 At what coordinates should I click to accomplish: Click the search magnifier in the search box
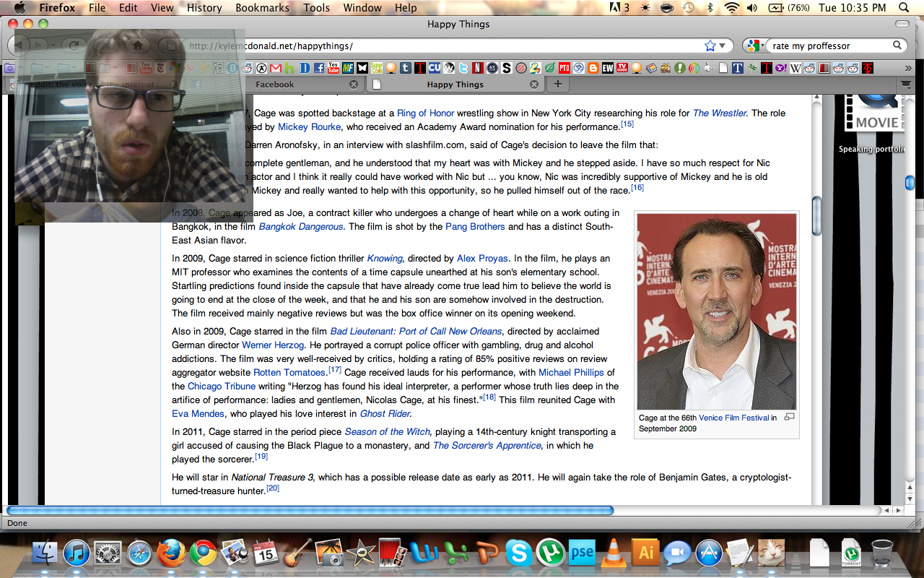pos(897,46)
